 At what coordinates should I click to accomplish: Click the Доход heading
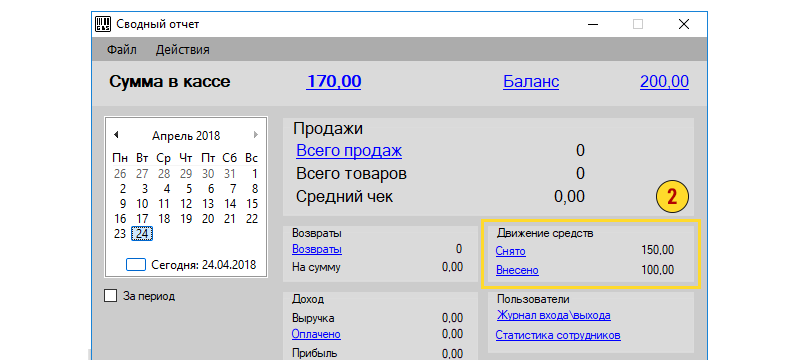[x=308, y=299]
